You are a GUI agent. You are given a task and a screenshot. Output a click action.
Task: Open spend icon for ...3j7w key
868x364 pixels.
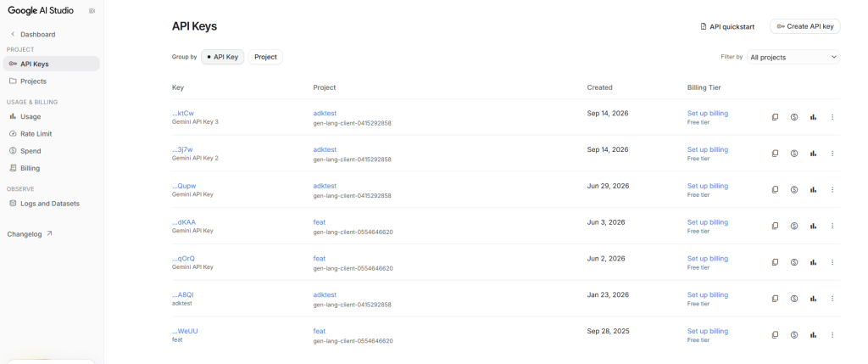[793, 154]
